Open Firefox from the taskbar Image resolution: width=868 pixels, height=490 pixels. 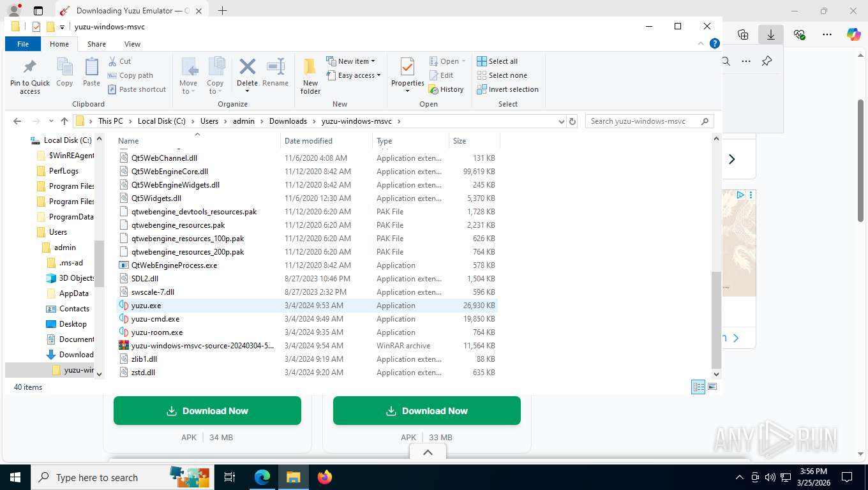325,477
